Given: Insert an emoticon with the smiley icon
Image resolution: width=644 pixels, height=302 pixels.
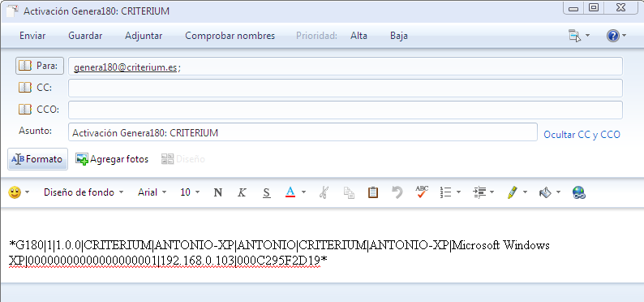Looking at the screenshot, I should 15,192.
